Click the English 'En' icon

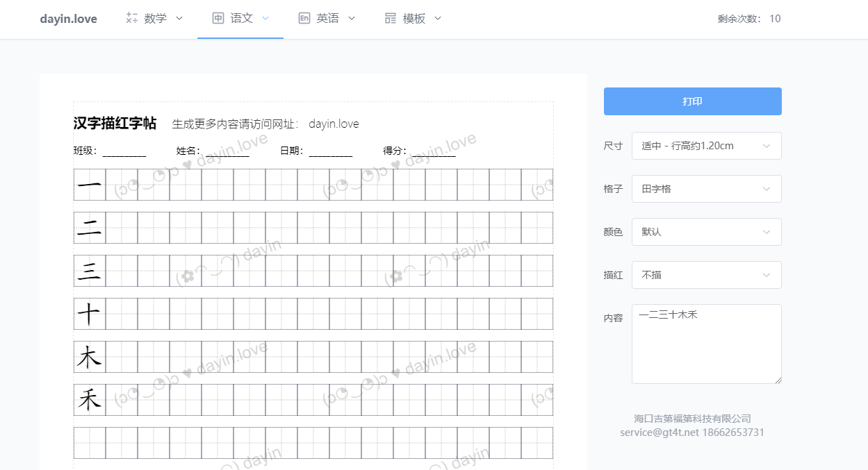tap(304, 19)
